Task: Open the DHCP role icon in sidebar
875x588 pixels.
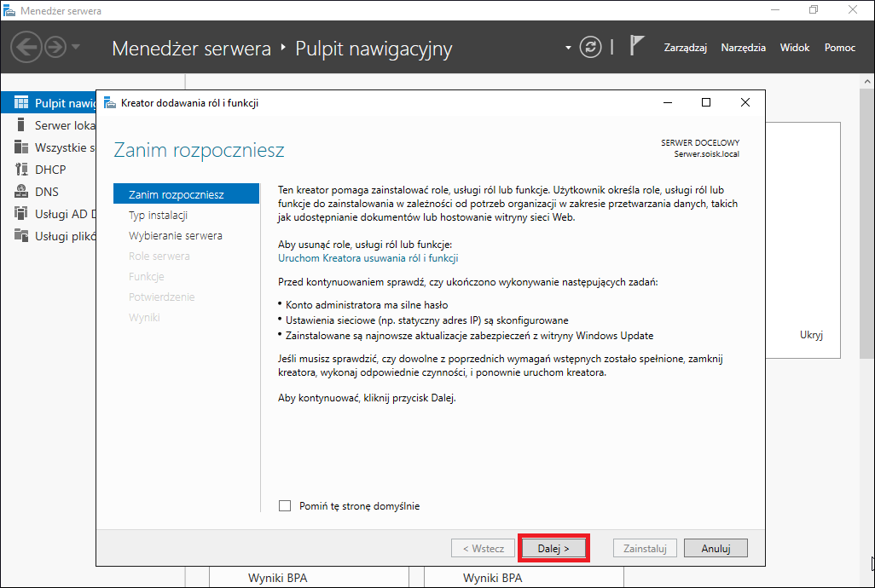Action: click(21, 170)
